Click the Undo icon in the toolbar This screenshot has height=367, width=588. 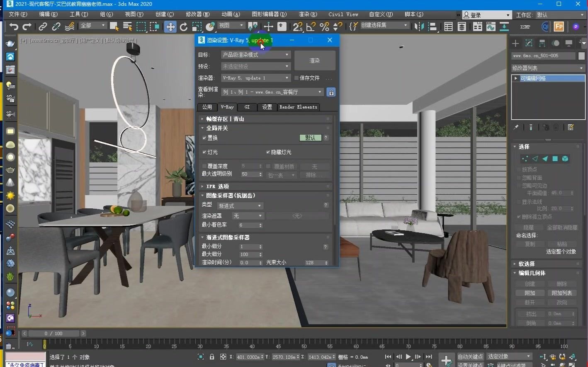coord(13,27)
